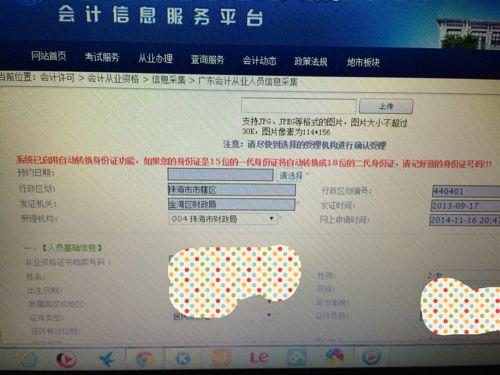Click 会计从业资格 in the breadcrumb

(x=113, y=79)
